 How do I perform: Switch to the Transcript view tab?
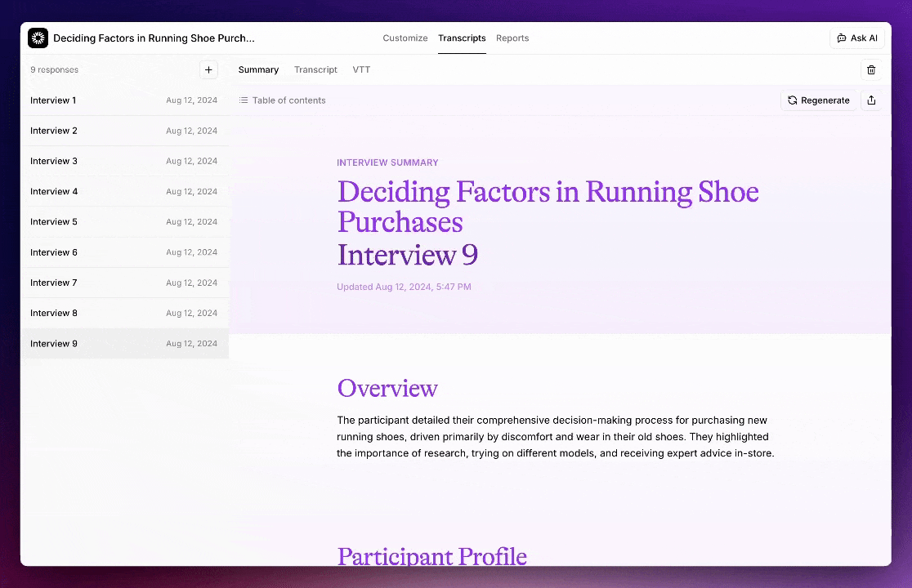[315, 70]
